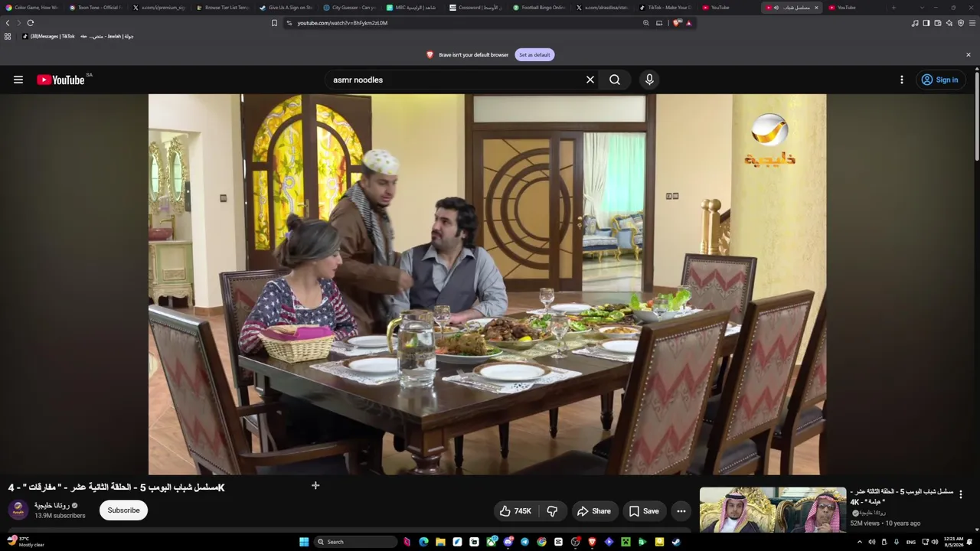Switch to the City Guesser tab

click(x=350, y=8)
